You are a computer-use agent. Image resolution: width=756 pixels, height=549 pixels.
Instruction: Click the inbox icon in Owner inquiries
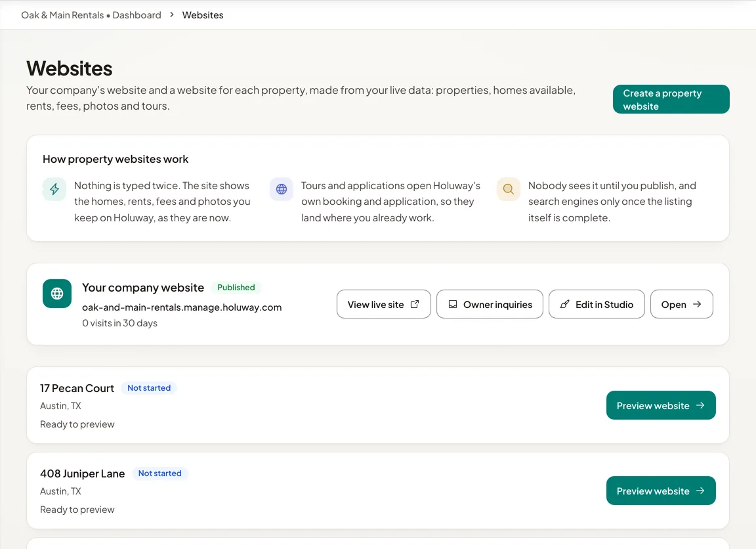(453, 305)
